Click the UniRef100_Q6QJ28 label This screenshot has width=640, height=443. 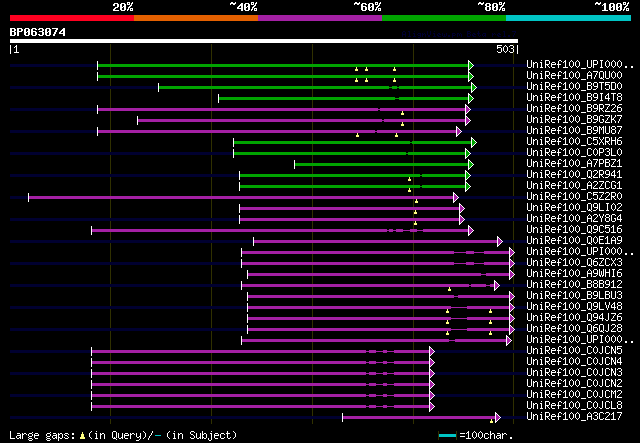point(574,329)
